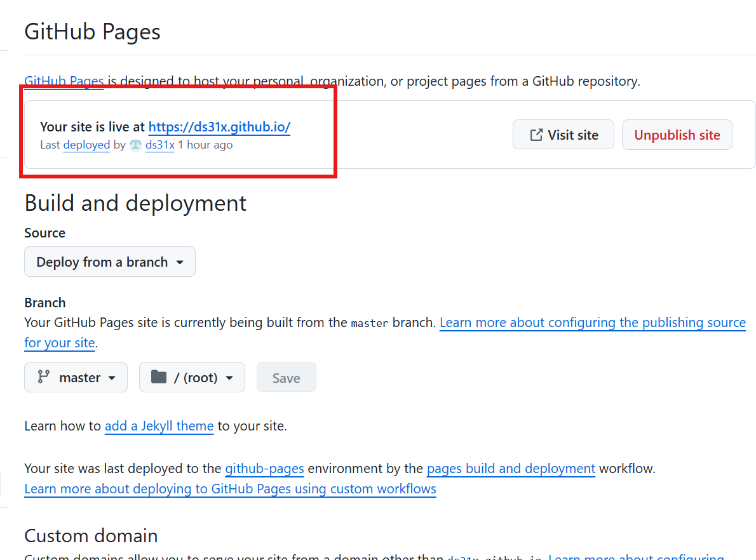This screenshot has width=756, height=560.
Task: Open the / (root) folder dropdown
Action: pos(192,377)
